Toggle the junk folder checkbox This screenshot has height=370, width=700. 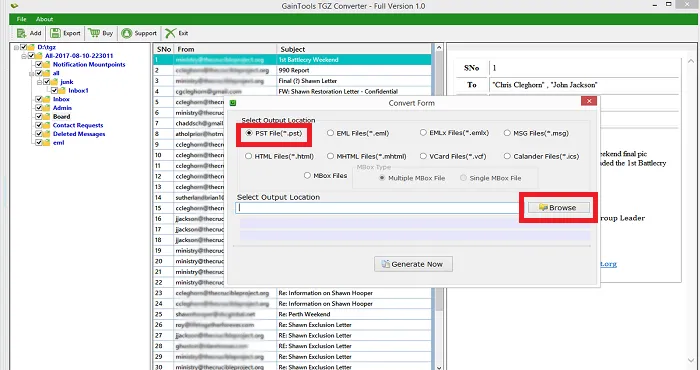tap(46, 82)
